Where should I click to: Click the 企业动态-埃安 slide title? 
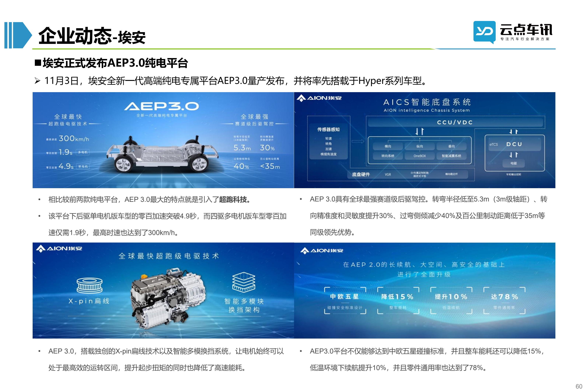[x=92, y=36]
